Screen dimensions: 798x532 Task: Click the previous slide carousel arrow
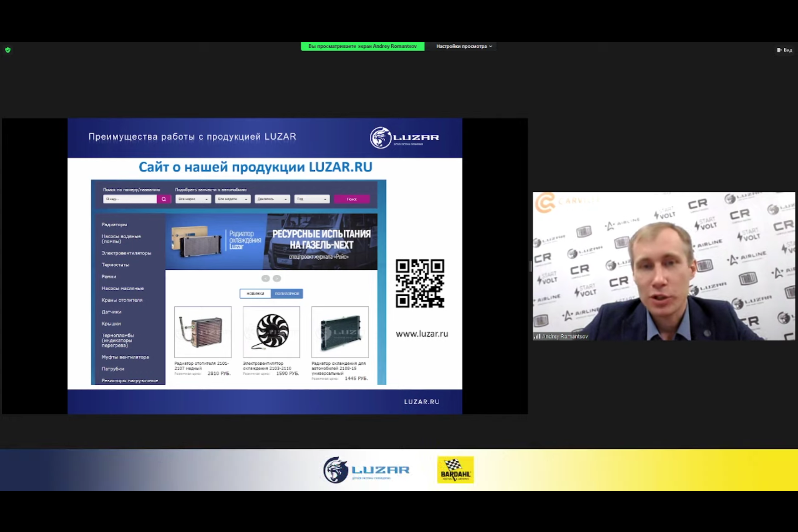click(265, 279)
